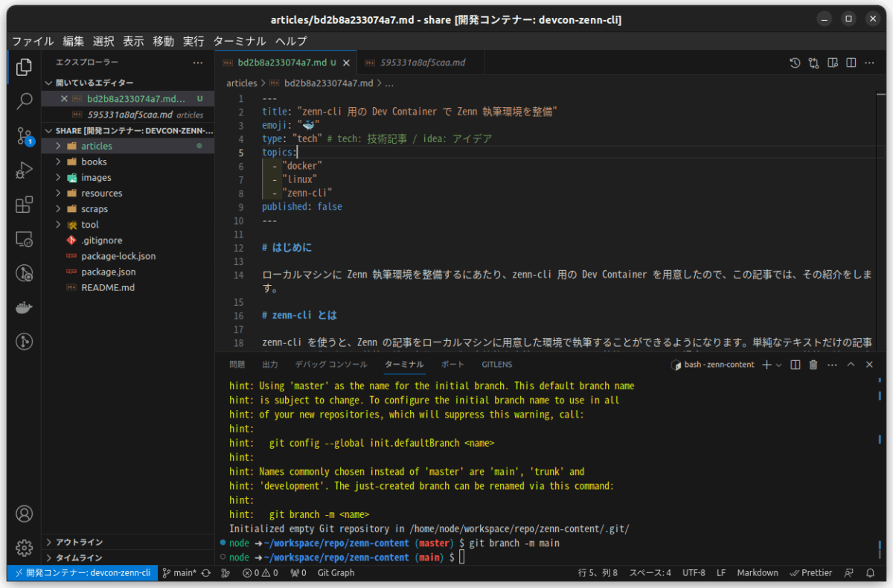
Task: Click the dev container remote indicator
Action: coord(82,573)
